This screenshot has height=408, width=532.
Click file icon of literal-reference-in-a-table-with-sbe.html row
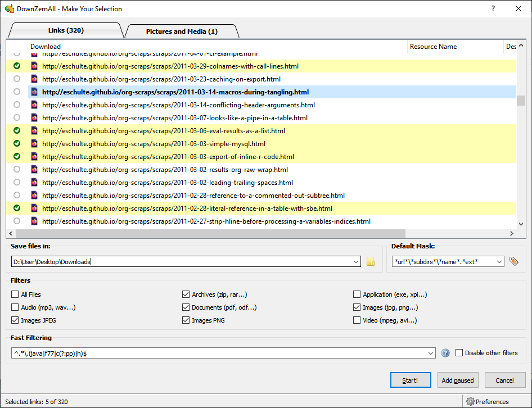[x=34, y=208]
